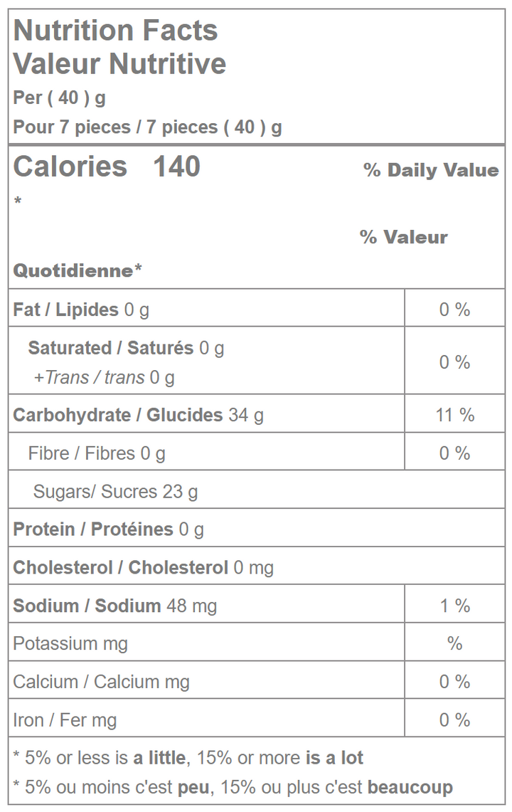The height and width of the screenshot is (812, 512).
Task: Click the % Valeur label
Action: [x=403, y=237]
